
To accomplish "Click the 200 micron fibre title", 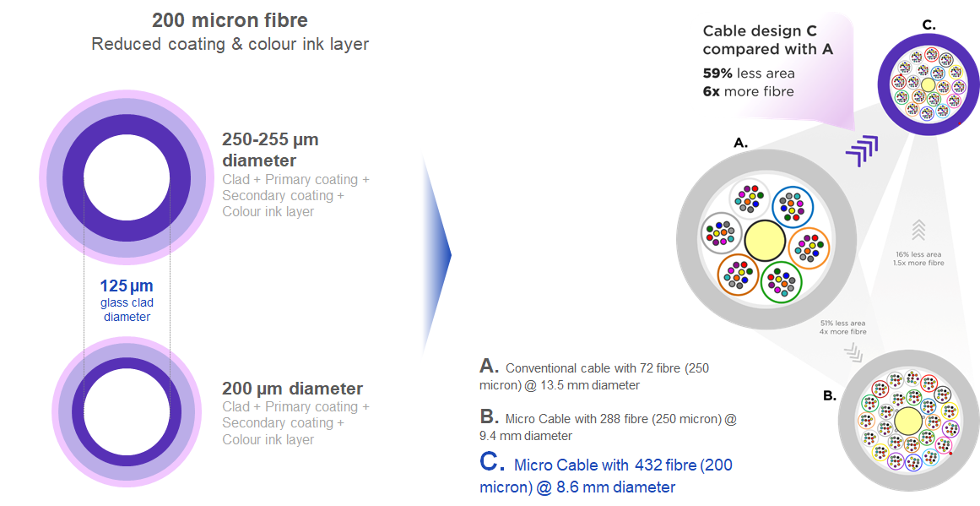I will coord(230,19).
